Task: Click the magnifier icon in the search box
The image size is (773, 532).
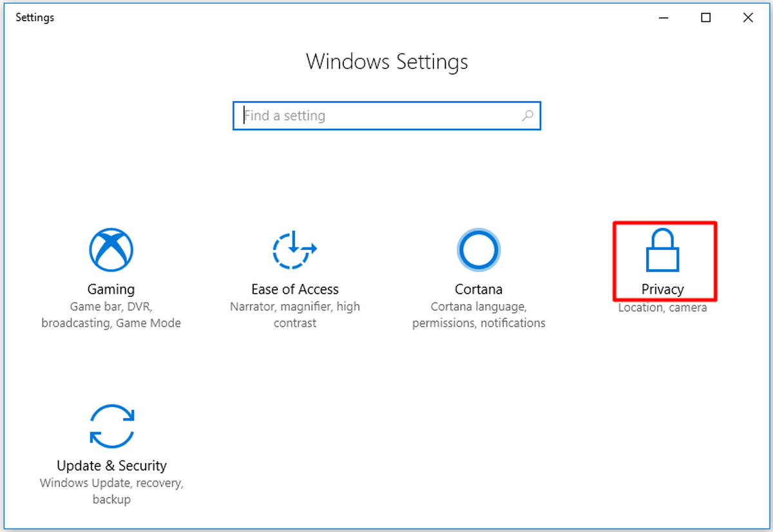Action: pos(528,116)
